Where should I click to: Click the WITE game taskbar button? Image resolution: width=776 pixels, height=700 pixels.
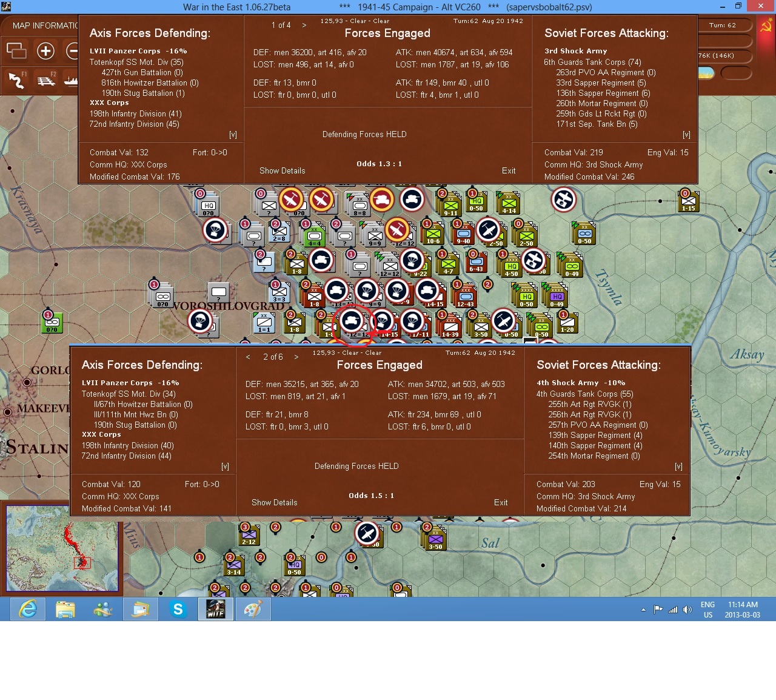pos(216,609)
